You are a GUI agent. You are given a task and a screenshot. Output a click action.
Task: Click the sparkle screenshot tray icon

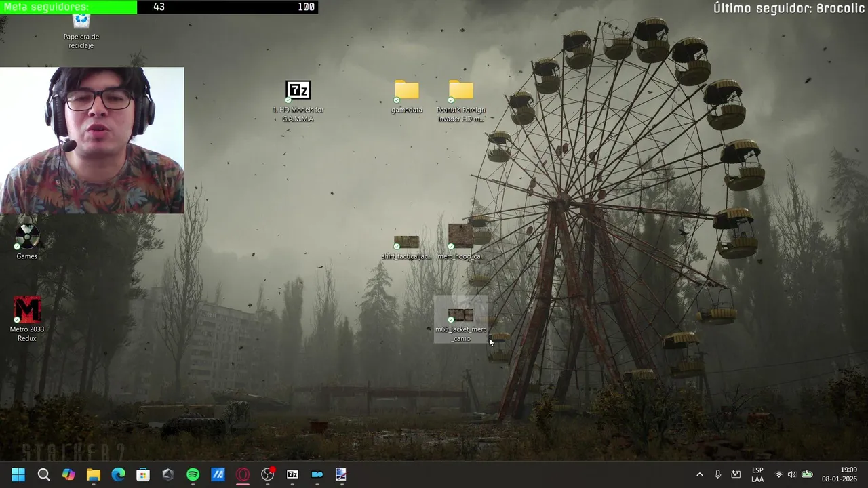coord(736,474)
